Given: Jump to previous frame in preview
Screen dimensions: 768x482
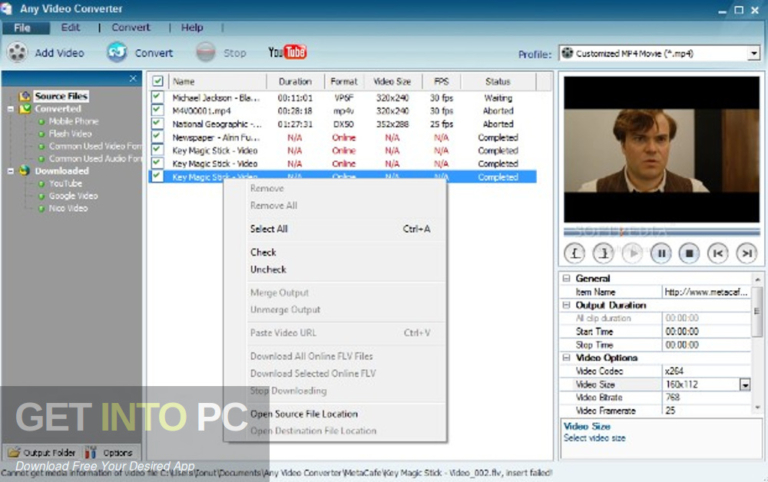Looking at the screenshot, I should (718, 253).
